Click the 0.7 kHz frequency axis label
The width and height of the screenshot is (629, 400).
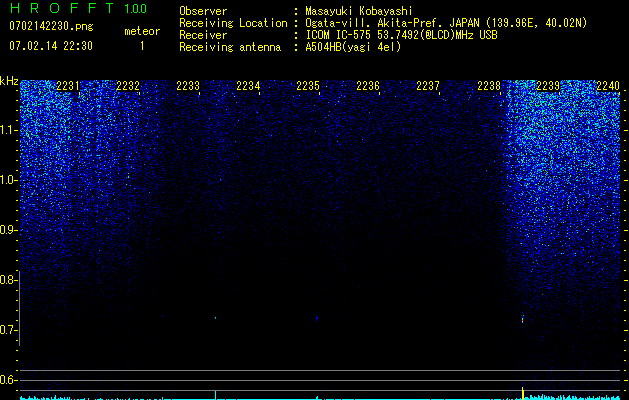tap(7, 330)
